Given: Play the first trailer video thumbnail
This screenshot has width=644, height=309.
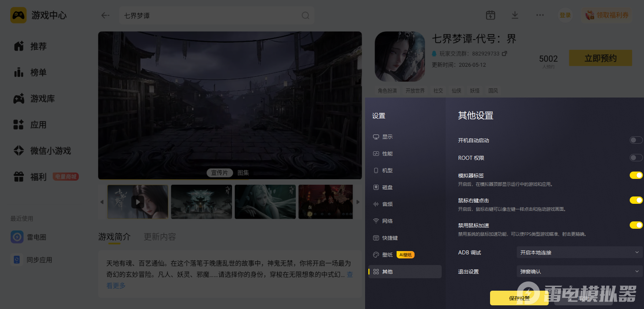Looking at the screenshot, I should (x=138, y=202).
